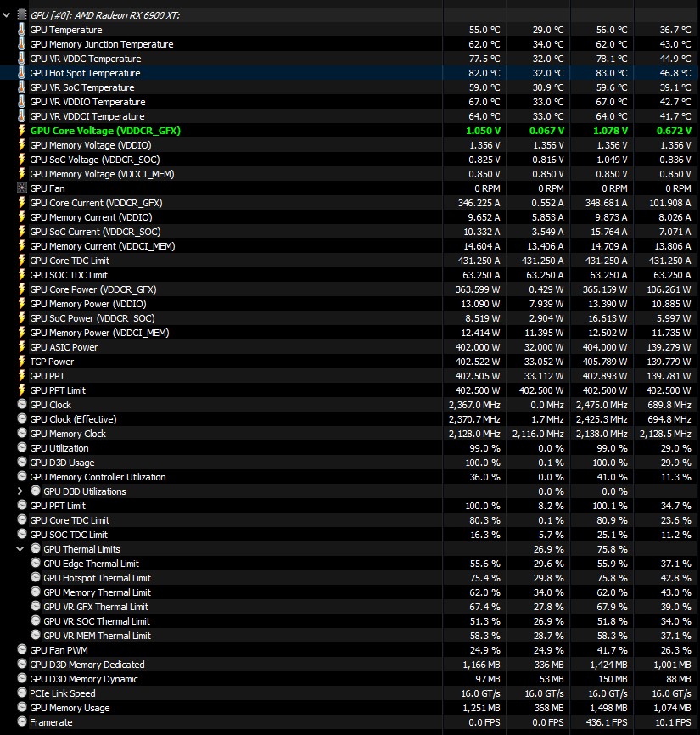Image resolution: width=700 pixels, height=735 pixels.
Task: Click the icon beside Framerate
Action: 21,722
